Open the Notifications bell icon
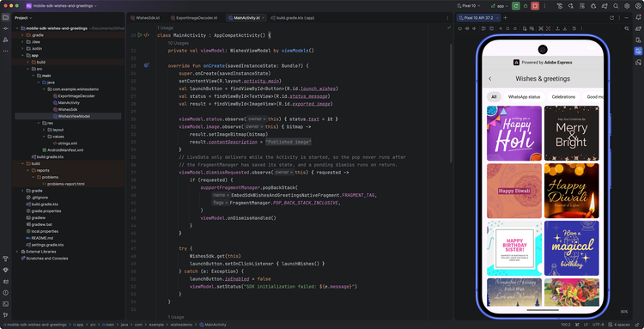This screenshot has height=329, width=644. pos(638,18)
